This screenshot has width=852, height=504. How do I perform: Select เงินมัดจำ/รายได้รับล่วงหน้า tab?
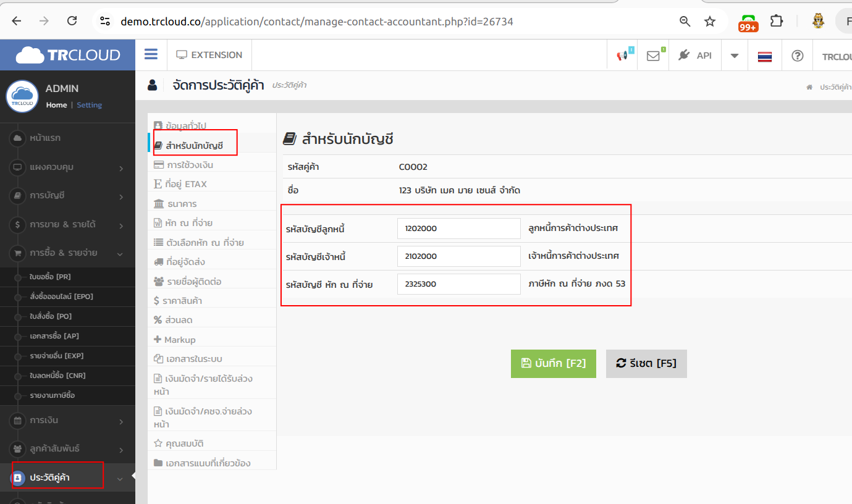[212, 385]
